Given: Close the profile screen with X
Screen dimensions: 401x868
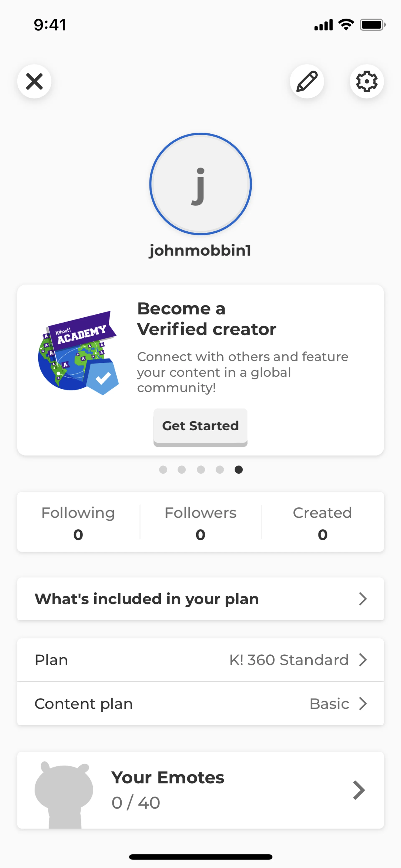Looking at the screenshot, I should (x=34, y=82).
